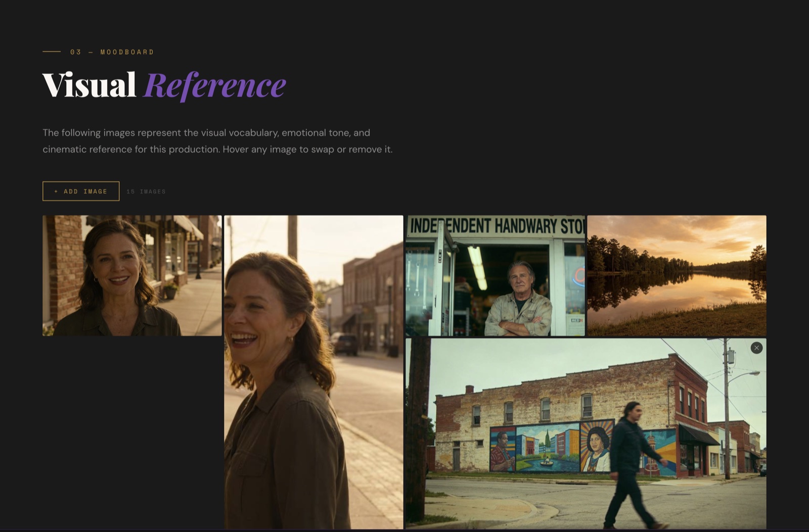This screenshot has height=532, width=809.
Task: Click the moodboard description paragraph text
Action: (x=217, y=141)
